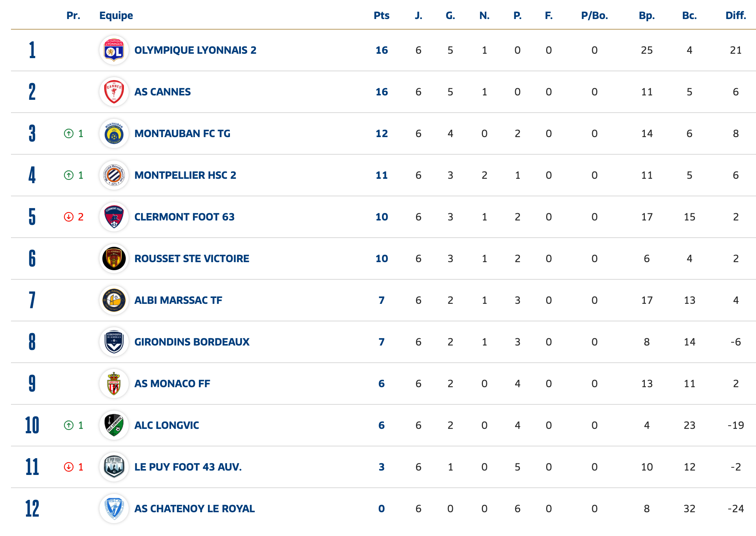Click the Pts column header
Screen dimensions: 756x536
tap(381, 16)
